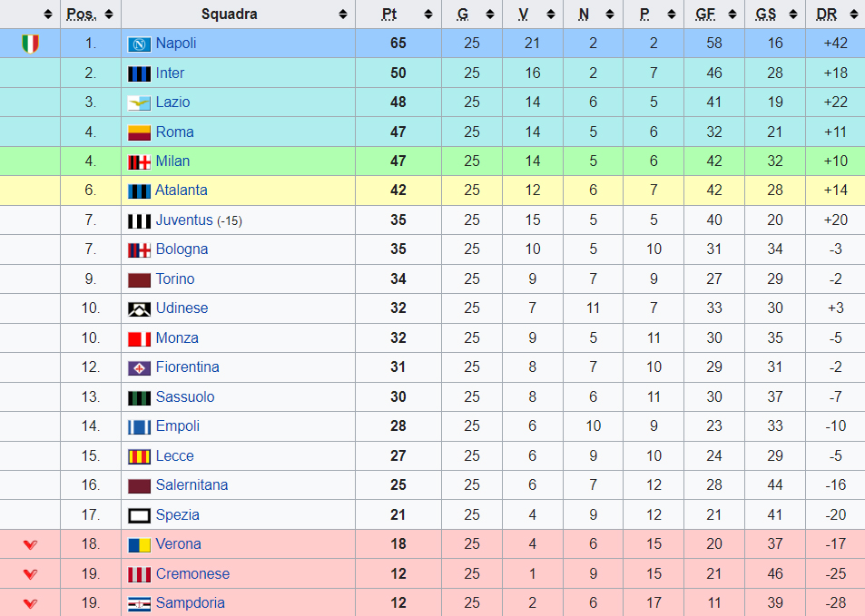This screenshot has height=616, width=865.
Task: Click Napoli's 65 points cell
Action: coord(398,44)
